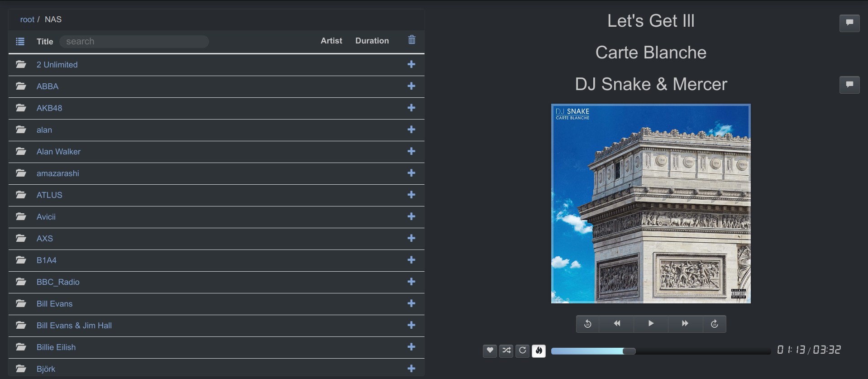Click the Carte Blanche album name
Screen dimensions: 868x379
point(651,53)
